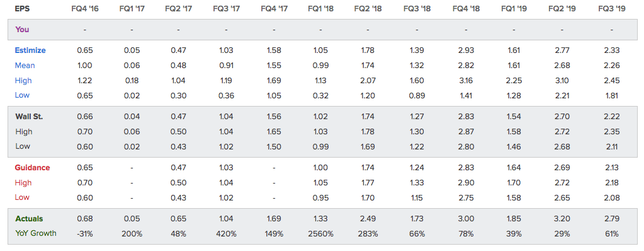Click the You estimate cell for FQ3 '19
The width and height of the screenshot is (644, 251).
click(x=611, y=30)
